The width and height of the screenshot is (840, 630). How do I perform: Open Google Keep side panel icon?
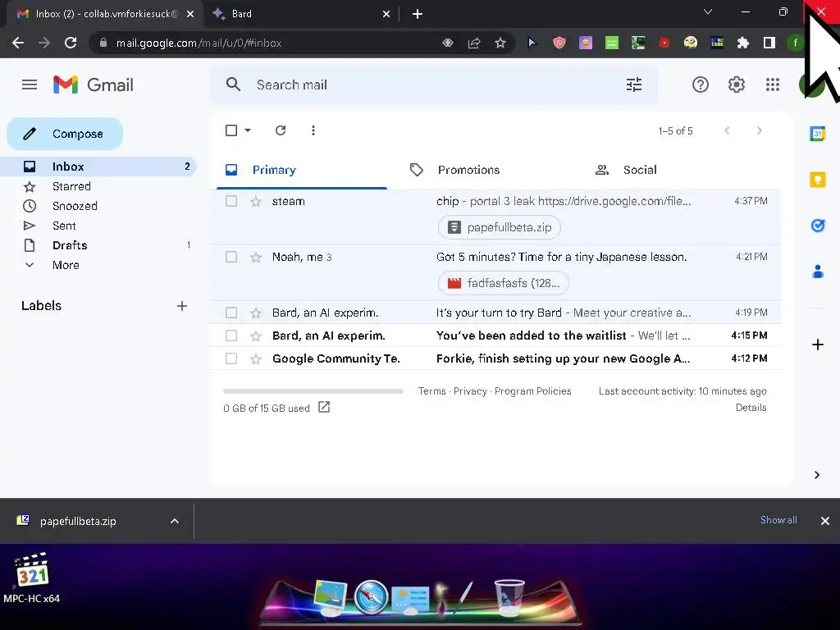coord(818,180)
